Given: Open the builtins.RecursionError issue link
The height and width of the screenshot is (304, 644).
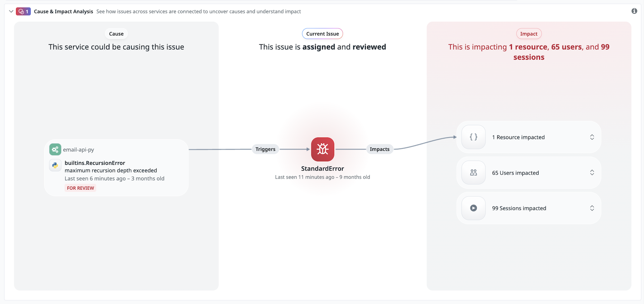Looking at the screenshot, I should pyautogui.click(x=95, y=163).
